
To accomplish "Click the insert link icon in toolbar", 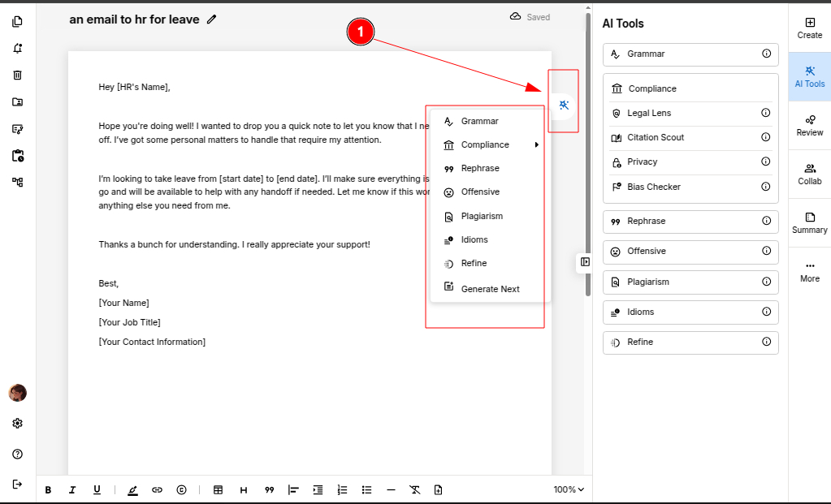I will point(158,489).
